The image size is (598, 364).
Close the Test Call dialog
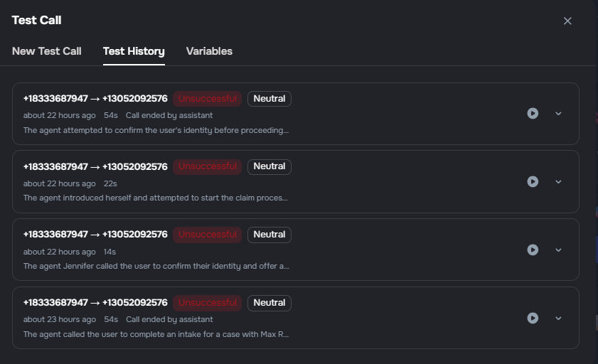pyautogui.click(x=567, y=21)
